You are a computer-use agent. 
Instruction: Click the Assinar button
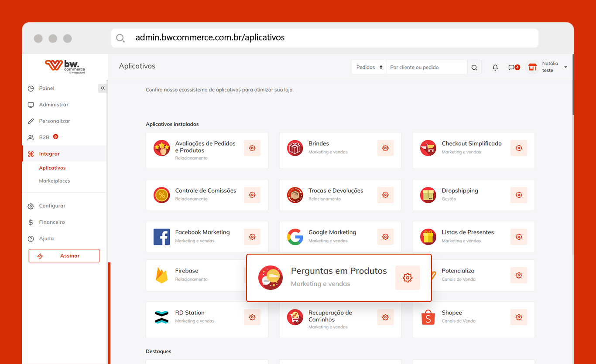tap(64, 256)
